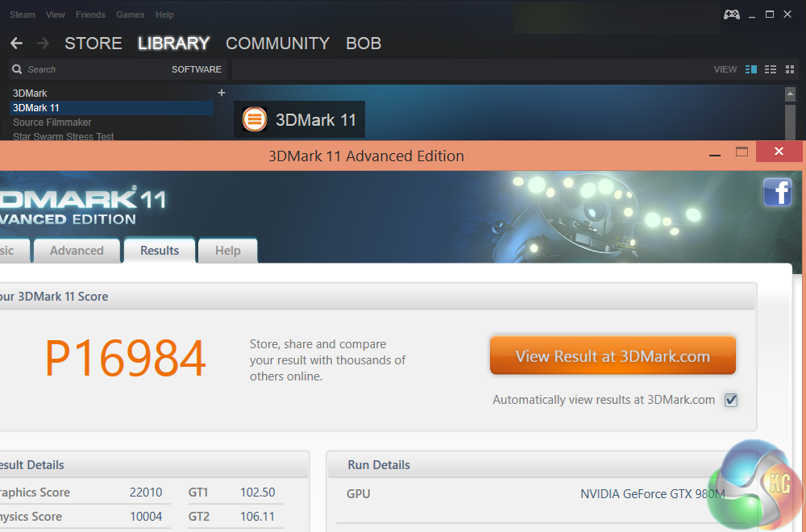Click the GT2 value 106.11
This screenshot has height=532, width=806.
(x=258, y=517)
